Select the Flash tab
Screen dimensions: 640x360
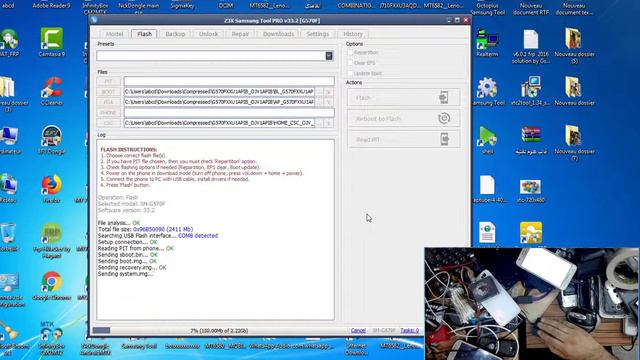[144, 34]
